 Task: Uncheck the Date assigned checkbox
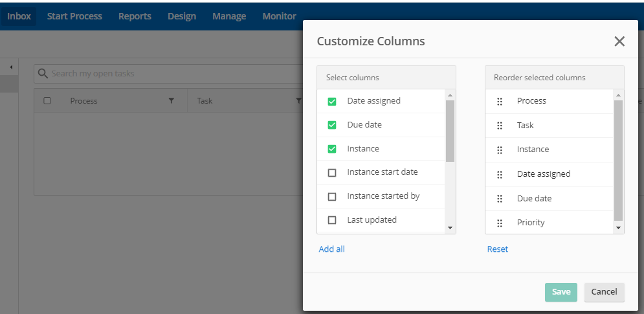[x=332, y=102]
